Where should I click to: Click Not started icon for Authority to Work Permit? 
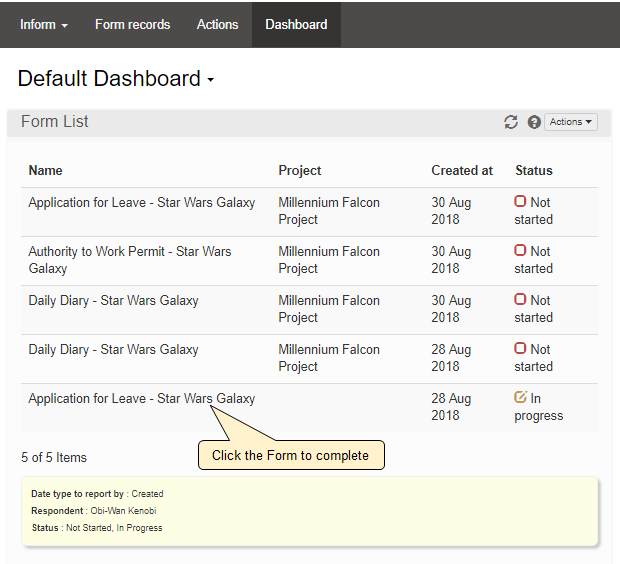[x=520, y=251]
